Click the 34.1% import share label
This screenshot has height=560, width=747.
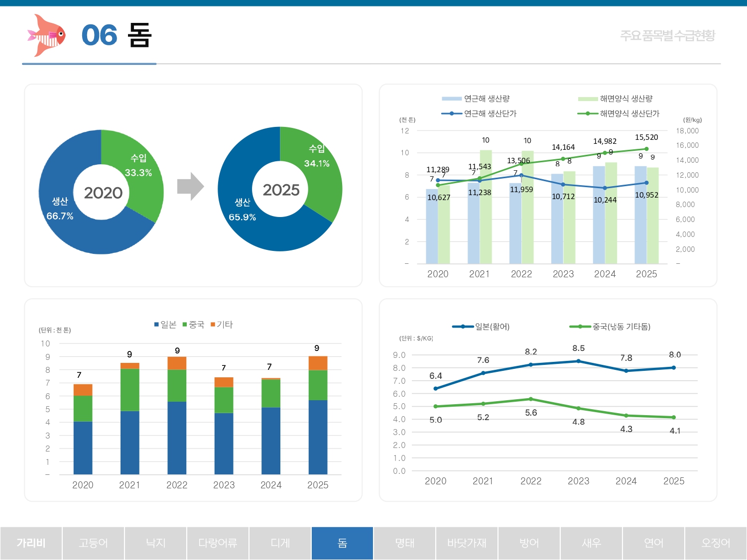[x=317, y=163]
